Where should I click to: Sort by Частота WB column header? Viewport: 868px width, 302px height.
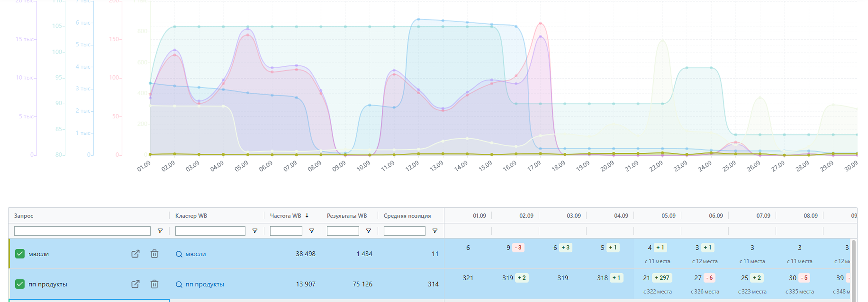pyautogui.click(x=285, y=216)
